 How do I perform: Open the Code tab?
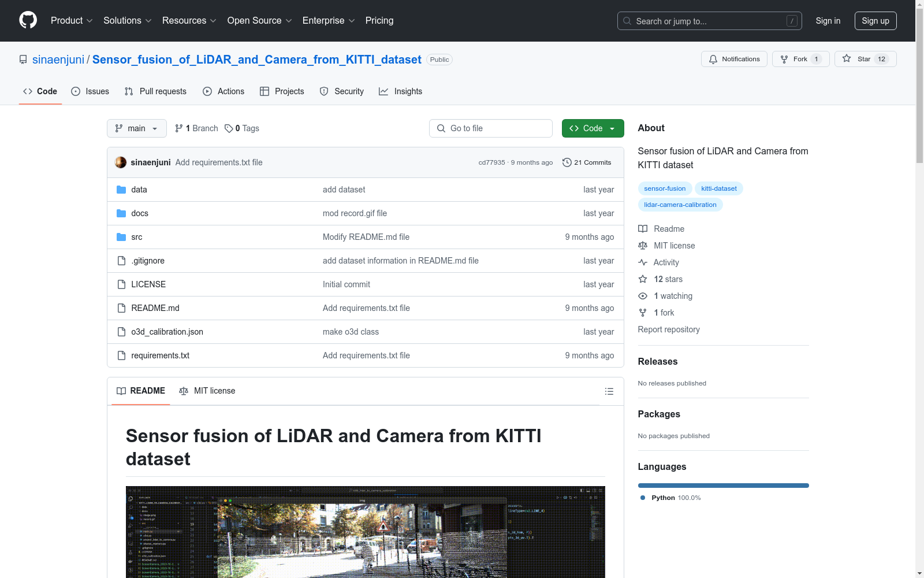(40, 91)
